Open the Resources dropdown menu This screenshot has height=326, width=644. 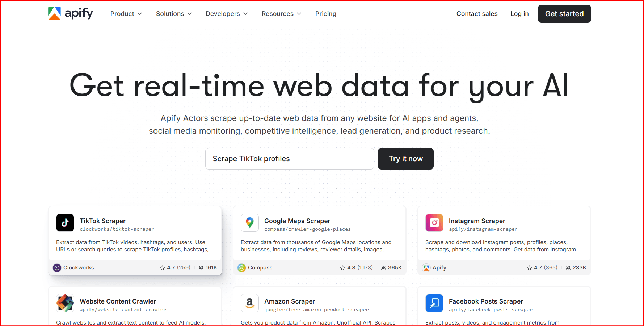coord(281,14)
